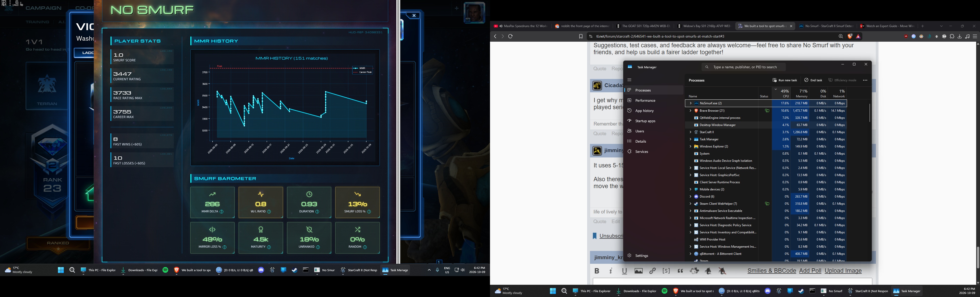980x297 pixels.
Task: Click Run new task in Task Manager
Action: tap(785, 80)
